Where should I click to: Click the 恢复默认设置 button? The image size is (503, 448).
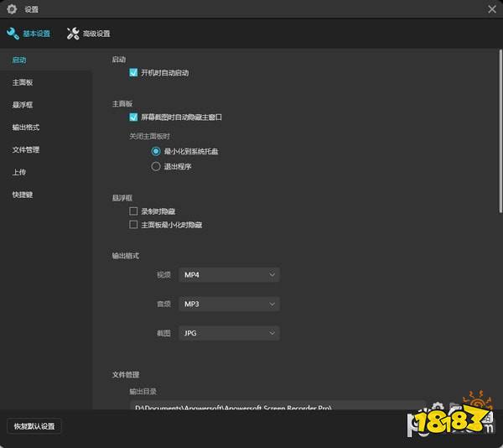click(x=34, y=426)
